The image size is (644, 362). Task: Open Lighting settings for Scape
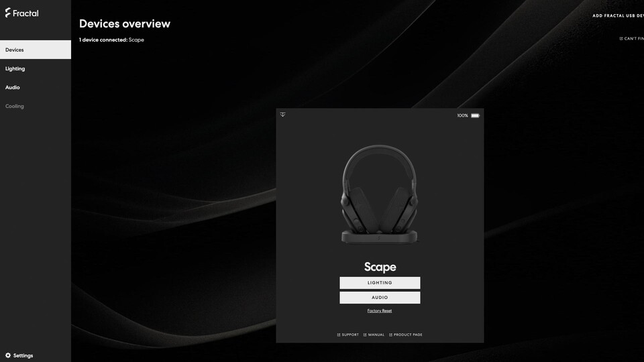tap(380, 283)
